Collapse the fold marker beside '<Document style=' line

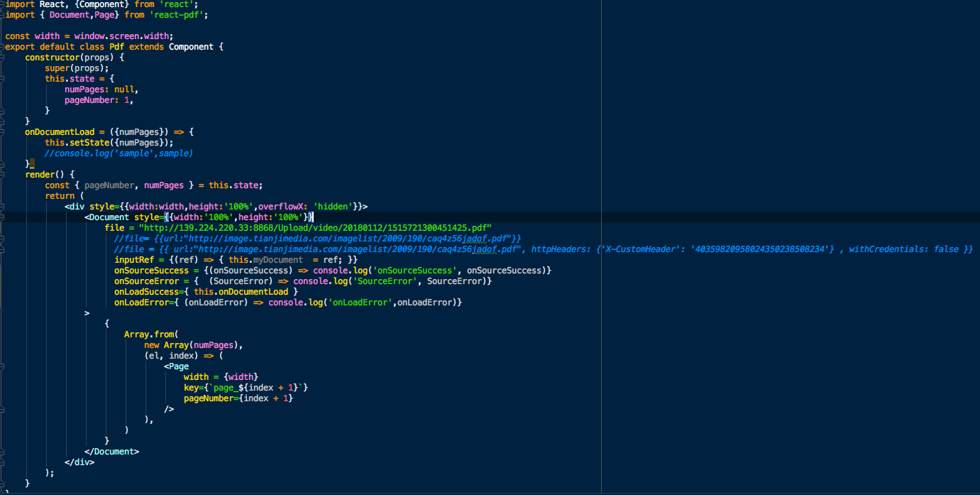click(2, 217)
